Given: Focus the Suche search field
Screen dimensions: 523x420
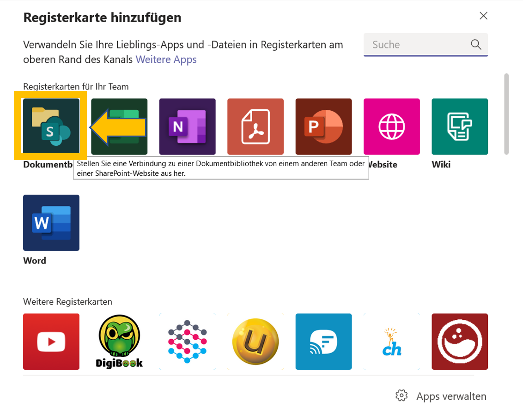Looking at the screenshot, I should point(426,44).
